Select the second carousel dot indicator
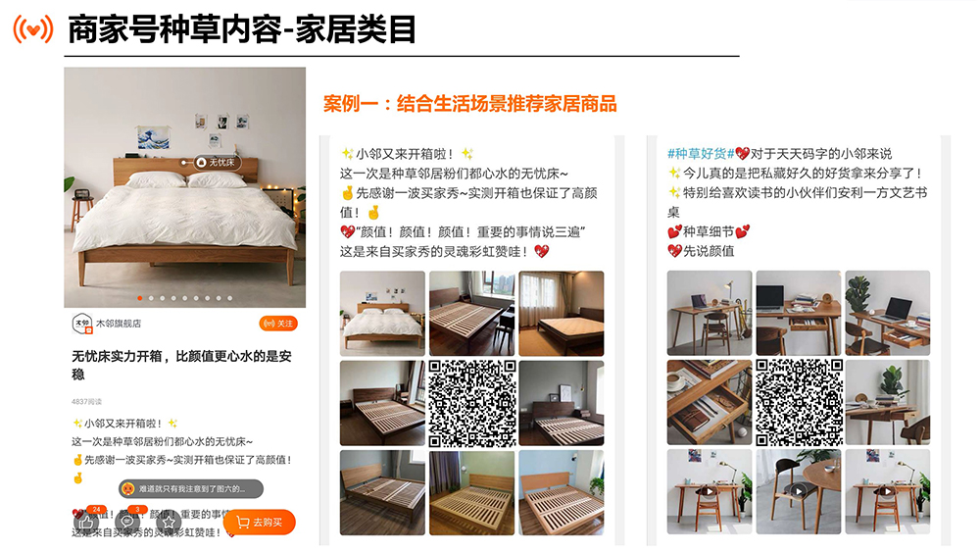Screen dimensions: 980x552 (x=151, y=298)
